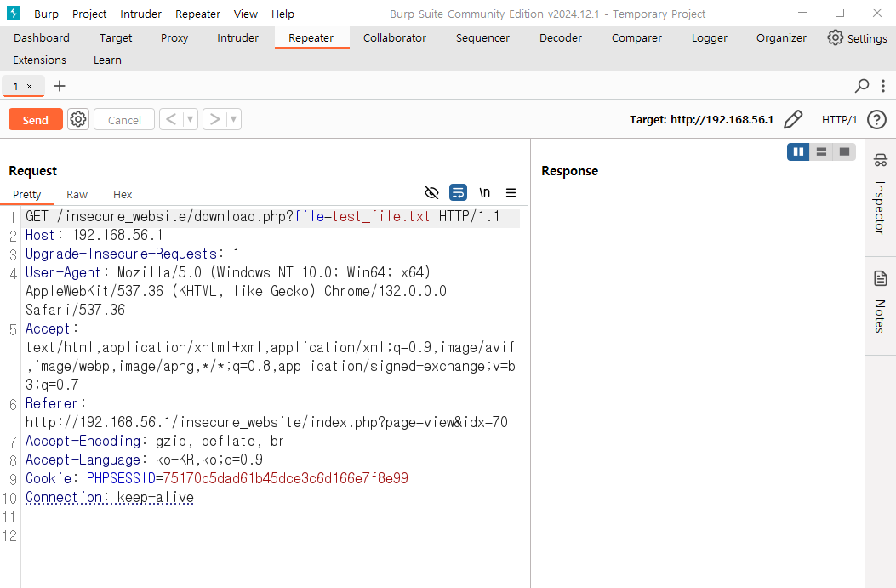Select the Raw request view tab

pos(77,194)
